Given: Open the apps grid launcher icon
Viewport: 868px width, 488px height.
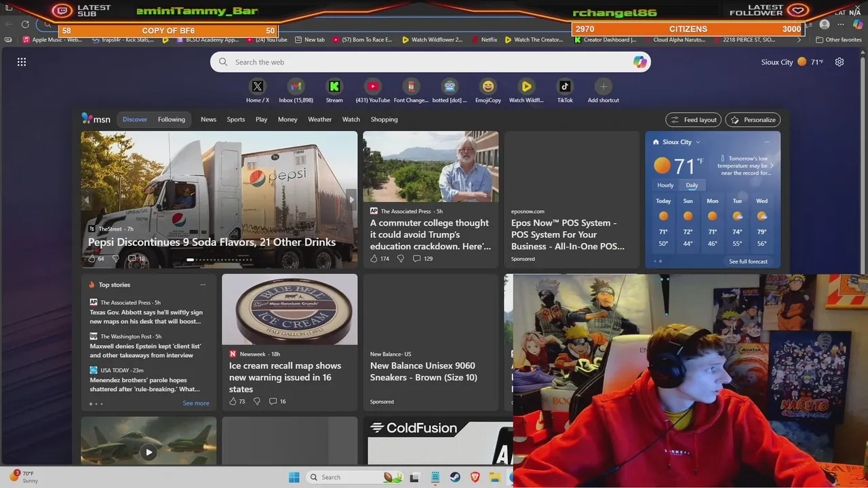Looking at the screenshot, I should (x=22, y=62).
